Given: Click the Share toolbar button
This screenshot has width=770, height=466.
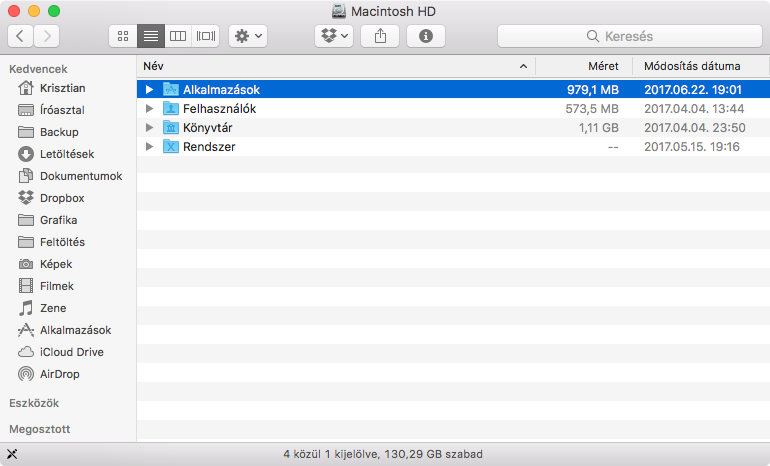Looking at the screenshot, I should [x=380, y=36].
